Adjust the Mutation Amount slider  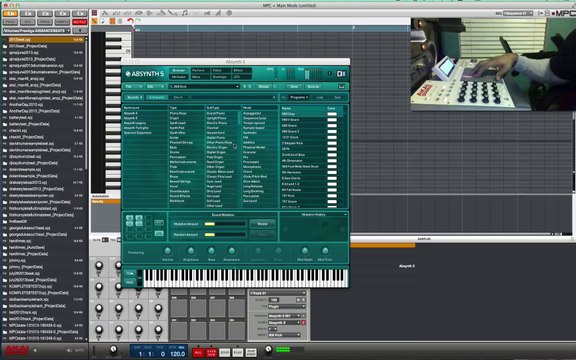click(x=225, y=224)
